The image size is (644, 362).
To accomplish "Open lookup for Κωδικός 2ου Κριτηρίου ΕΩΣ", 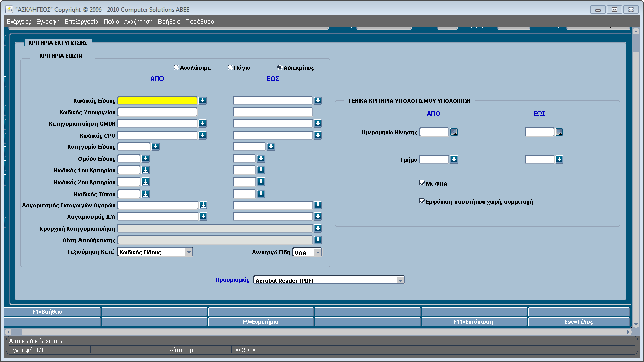I will pos(261,182).
